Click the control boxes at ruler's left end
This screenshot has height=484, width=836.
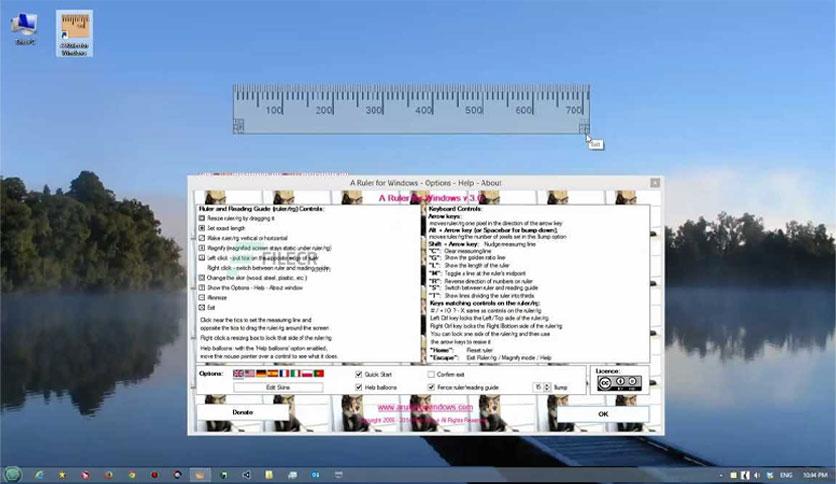[x=238, y=126]
